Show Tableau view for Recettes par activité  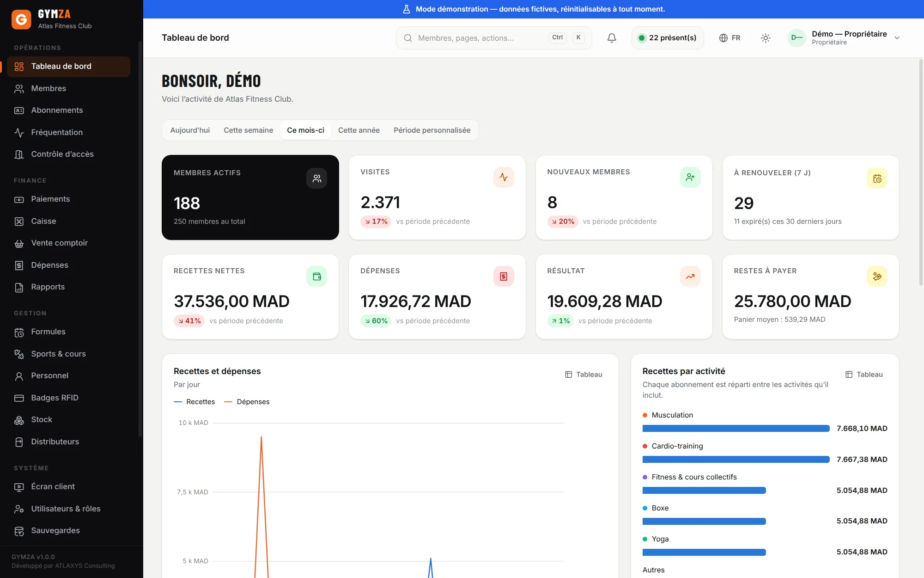(864, 375)
